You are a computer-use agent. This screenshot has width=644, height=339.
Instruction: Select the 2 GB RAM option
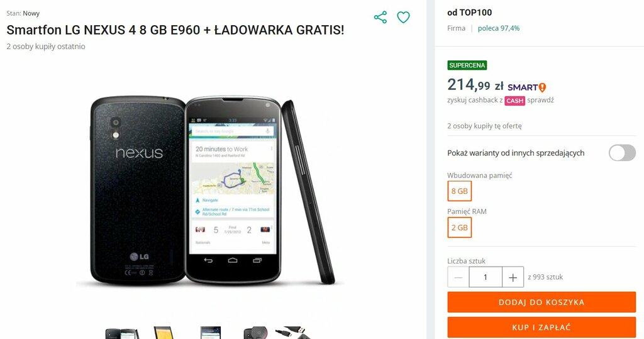pos(459,228)
